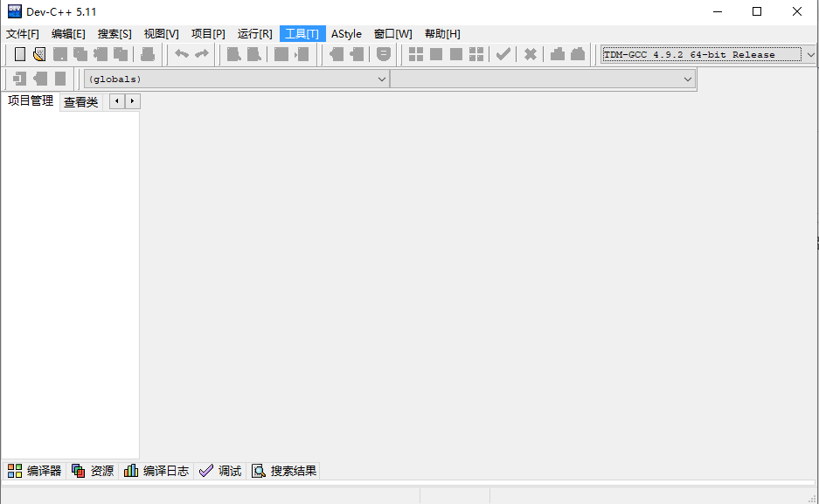Click the Undo arrow icon
This screenshot has height=504, width=819.
(x=182, y=54)
